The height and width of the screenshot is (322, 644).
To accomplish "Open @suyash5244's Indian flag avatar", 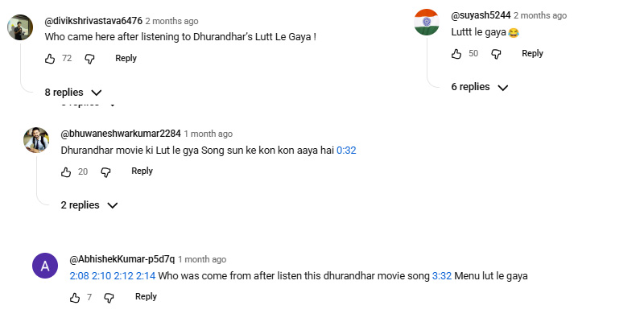I will 426,22.
